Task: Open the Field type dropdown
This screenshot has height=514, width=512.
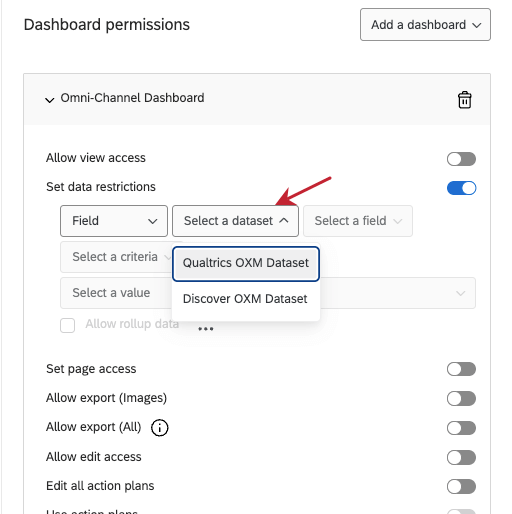Action: coord(114,221)
